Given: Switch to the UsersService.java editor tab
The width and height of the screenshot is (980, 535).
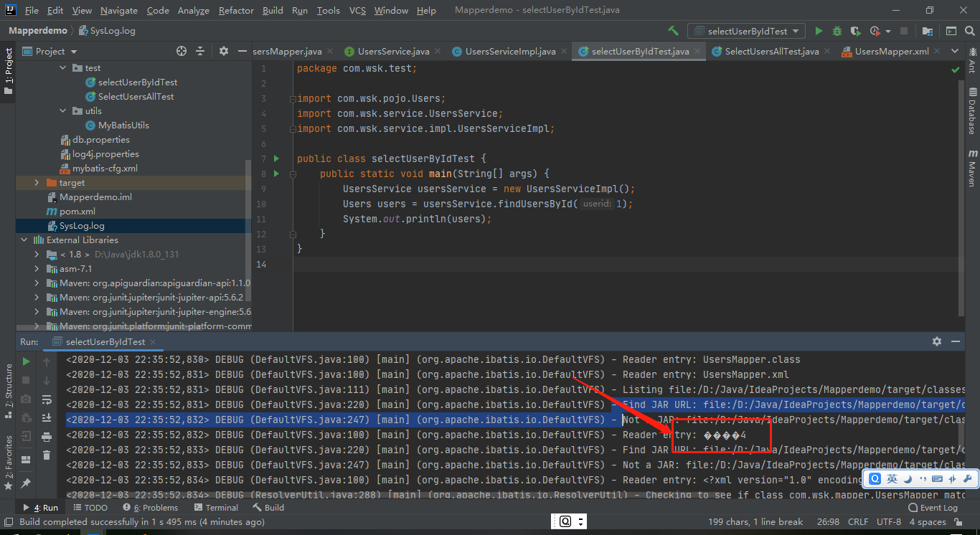Looking at the screenshot, I should [393, 51].
